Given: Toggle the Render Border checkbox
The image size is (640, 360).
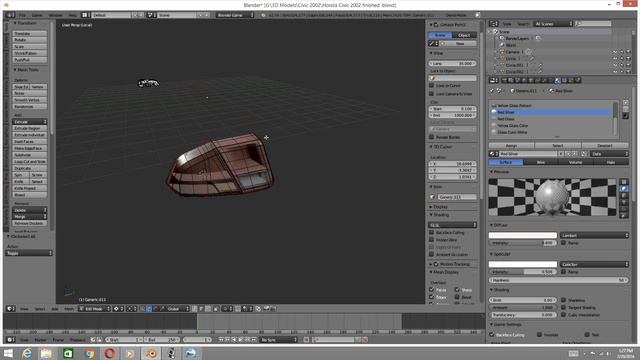Looking at the screenshot, I should [x=431, y=137].
